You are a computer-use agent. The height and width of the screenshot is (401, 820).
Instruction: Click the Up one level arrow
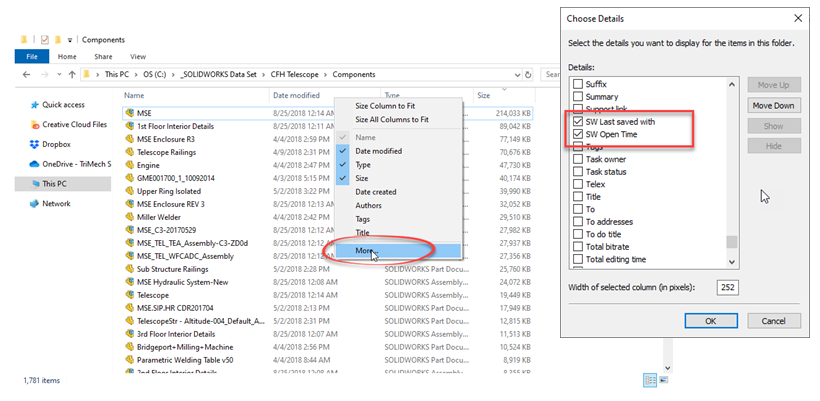[72, 74]
